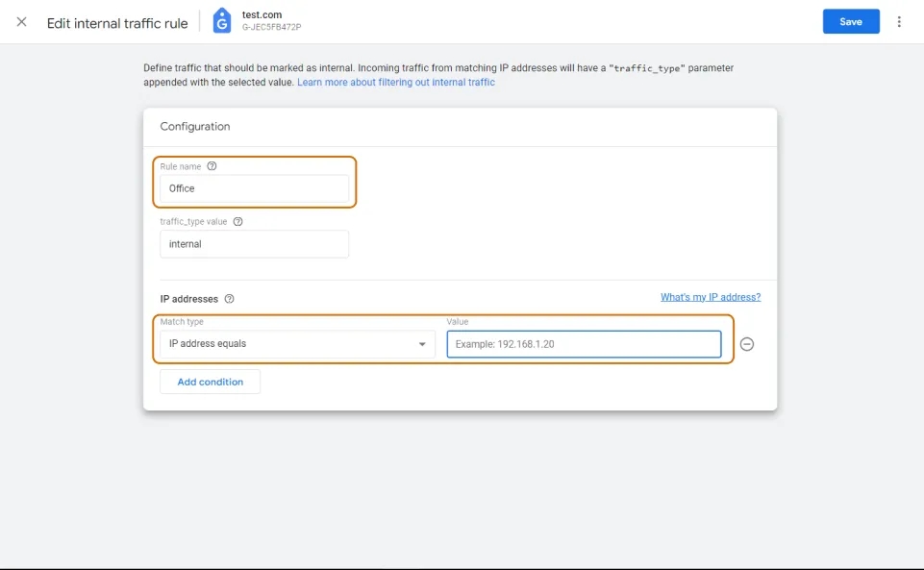The width and height of the screenshot is (924, 570).
Task: Open the three-dot more options menu
Action: tap(899, 22)
